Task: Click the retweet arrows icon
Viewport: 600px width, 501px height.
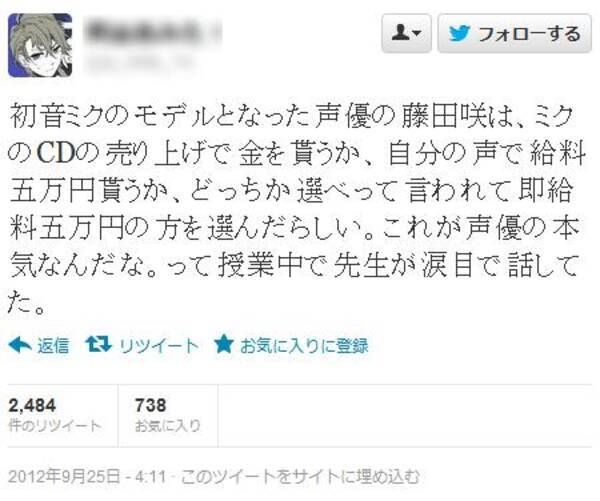Action: (98, 344)
